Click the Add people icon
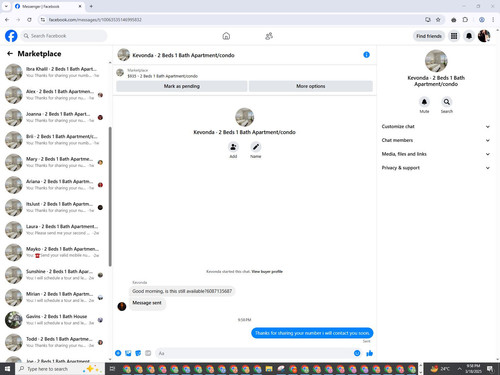The width and height of the screenshot is (500, 375). pyautogui.click(x=233, y=147)
